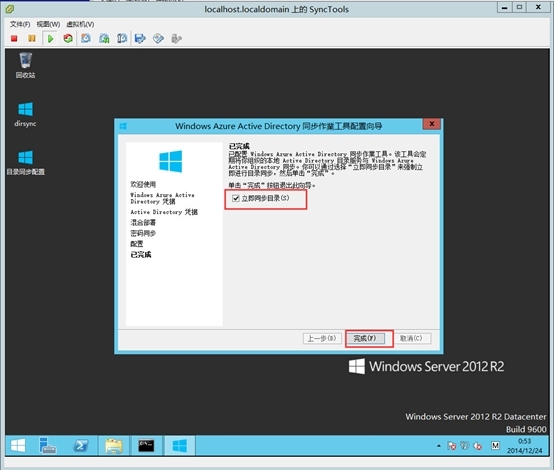Screen dimensions: 554x470
Task: Open the Windows Start button in the taskbar
Action: tap(18, 445)
